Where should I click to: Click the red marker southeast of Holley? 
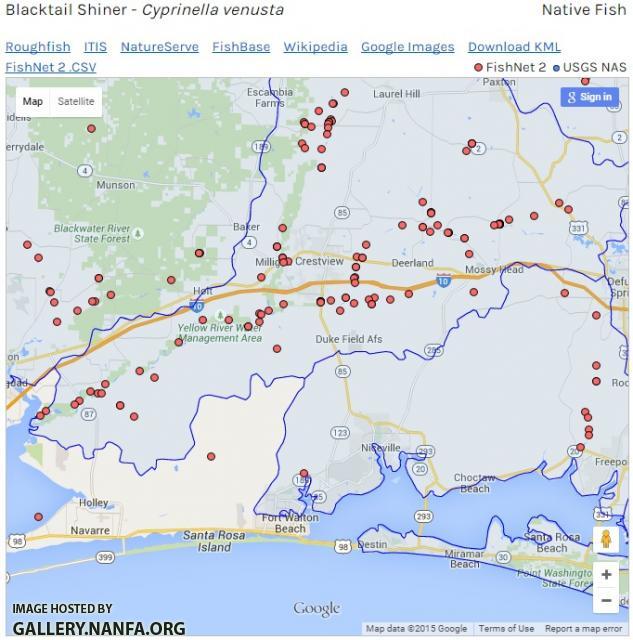point(38,517)
